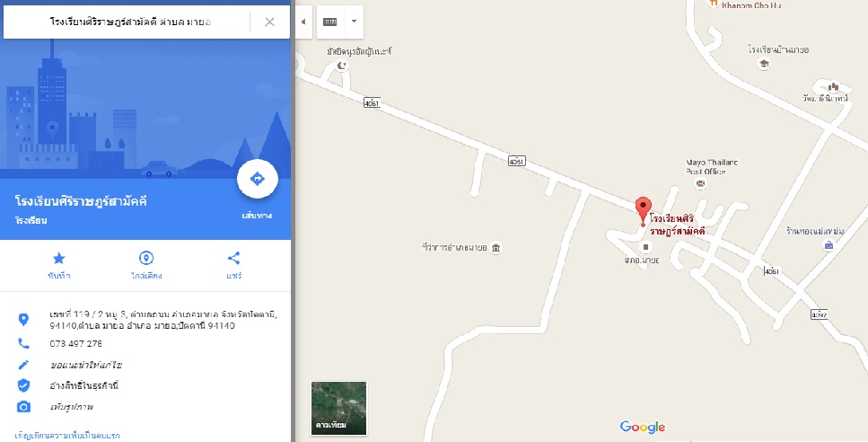This screenshot has width=868, height=442.
Task: Add a photo using camera link
Action: pyautogui.click(x=72, y=407)
